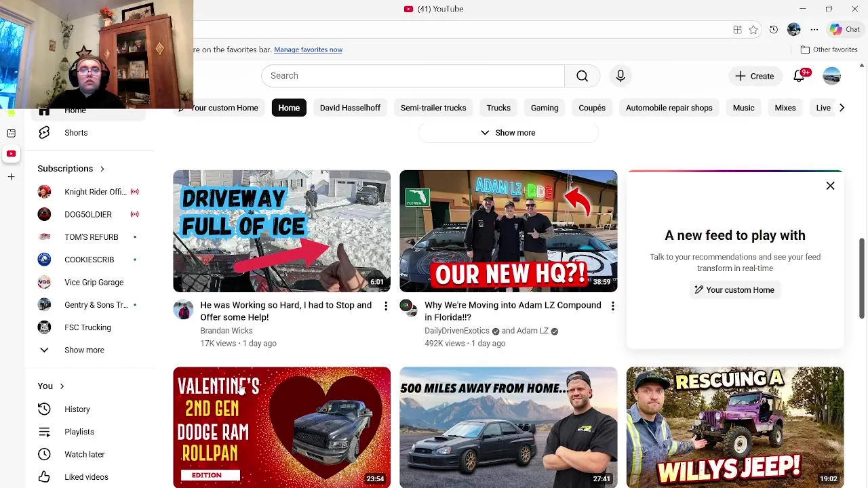
Task: Expand Subscriptions section chevron
Action: 102,169
